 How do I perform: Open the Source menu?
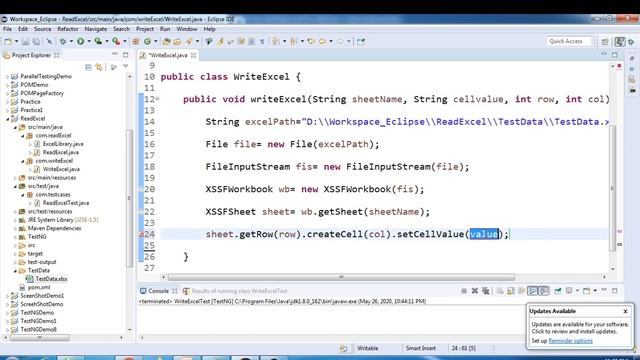(x=42, y=29)
